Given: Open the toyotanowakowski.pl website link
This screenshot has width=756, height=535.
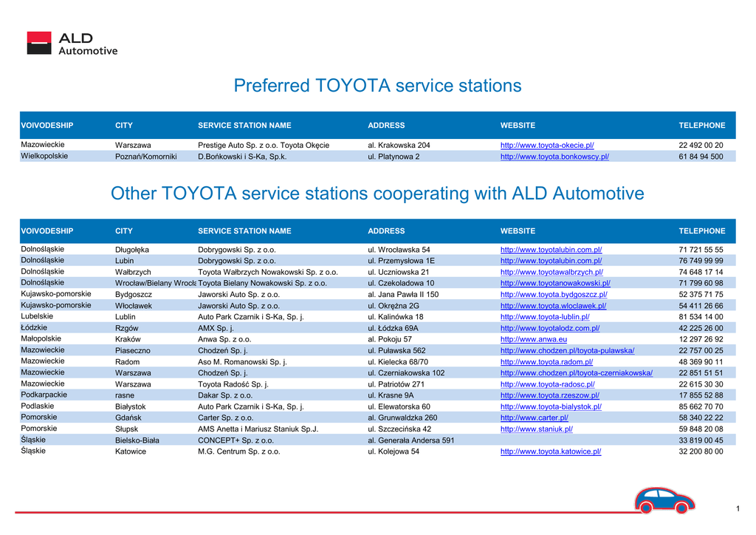Looking at the screenshot, I should pos(555,283).
